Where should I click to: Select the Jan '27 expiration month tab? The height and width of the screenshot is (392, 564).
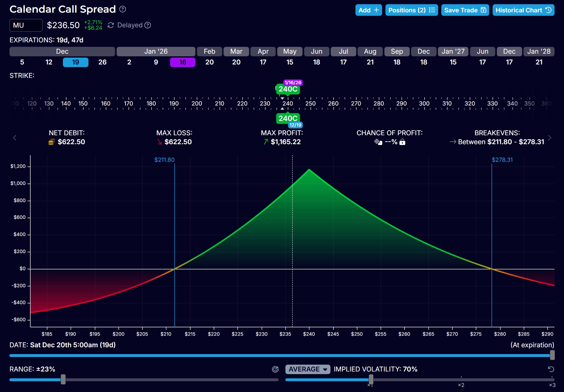pos(453,52)
